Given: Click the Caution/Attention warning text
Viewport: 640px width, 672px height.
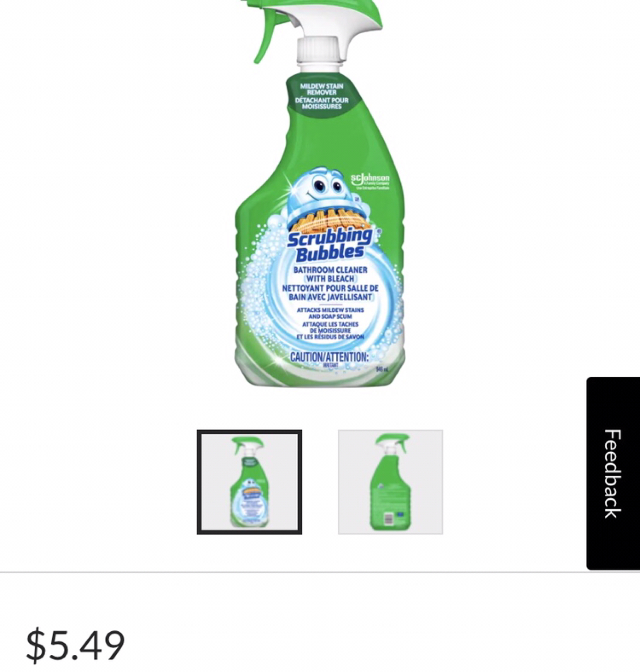Looking at the screenshot, I should 329,357.
